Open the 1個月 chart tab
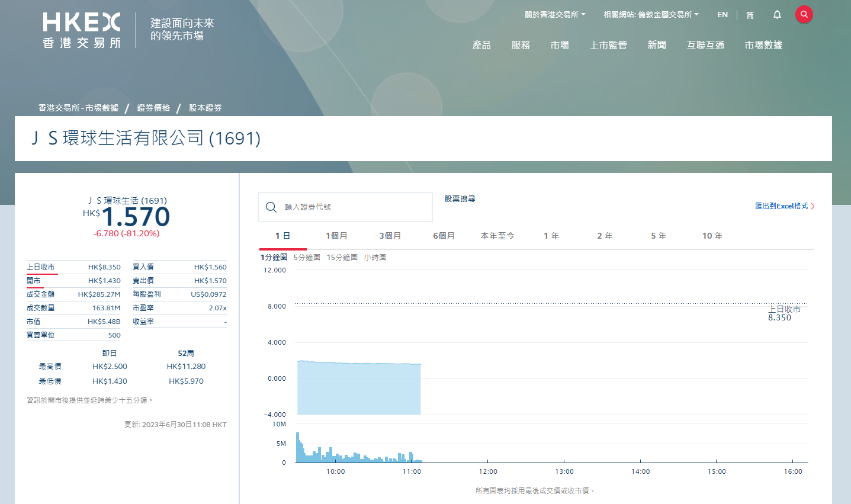The image size is (851, 504). pyautogui.click(x=336, y=235)
